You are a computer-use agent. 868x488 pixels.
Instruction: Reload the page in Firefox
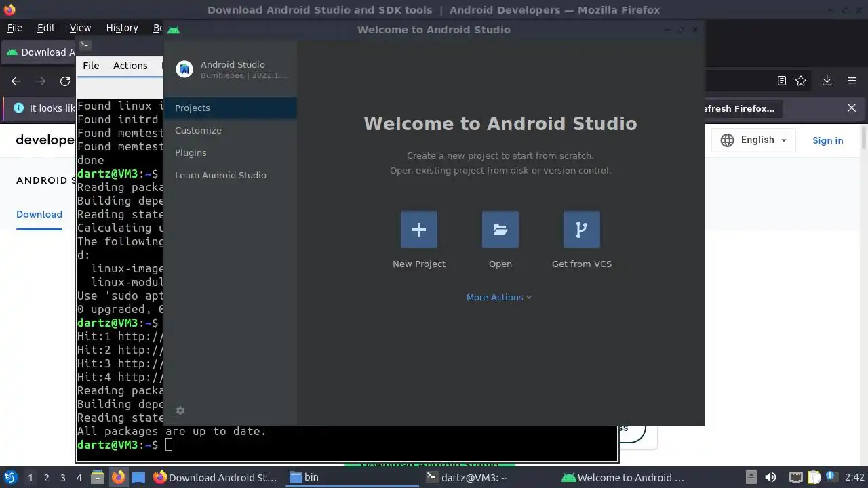click(x=65, y=81)
